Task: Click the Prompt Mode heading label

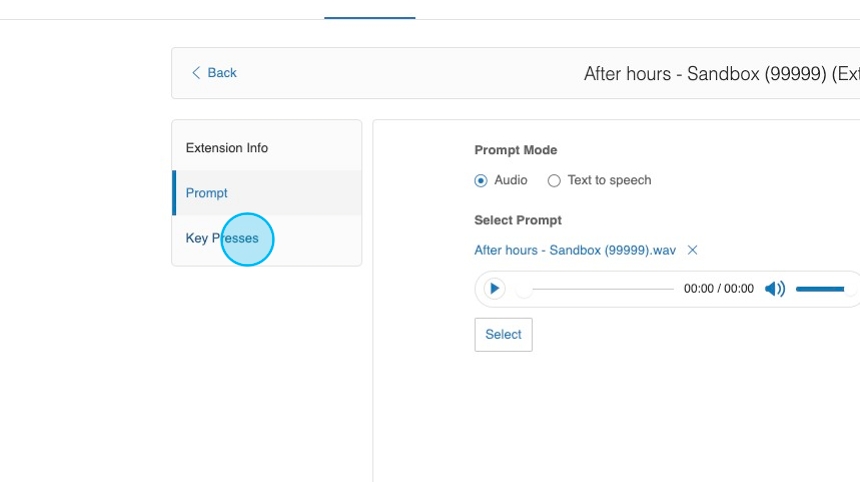Action: 516,150
